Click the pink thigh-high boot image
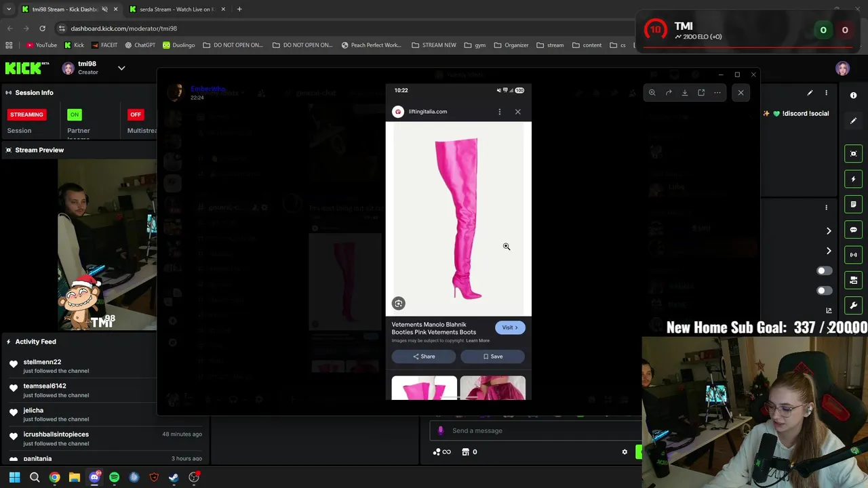This screenshot has width=868, height=488. pyautogui.click(x=458, y=218)
